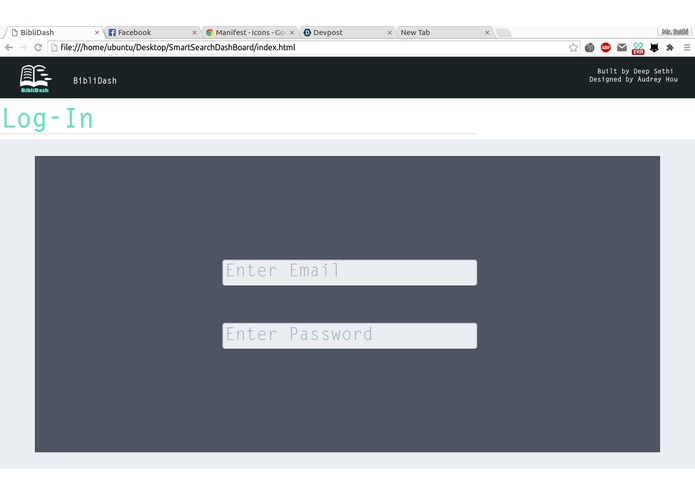Viewport: 695px width, 494px height.
Task: Close the Manifest - Icons tab
Action: tap(292, 33)
